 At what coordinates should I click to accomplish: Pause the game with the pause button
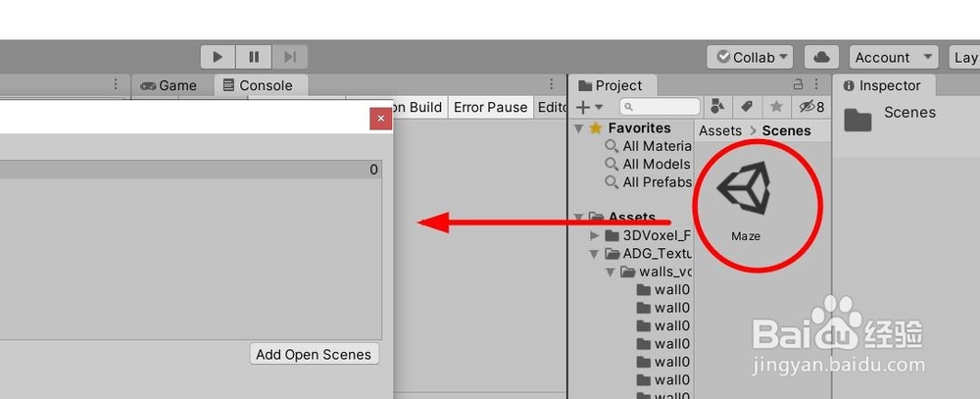[254, 57]
